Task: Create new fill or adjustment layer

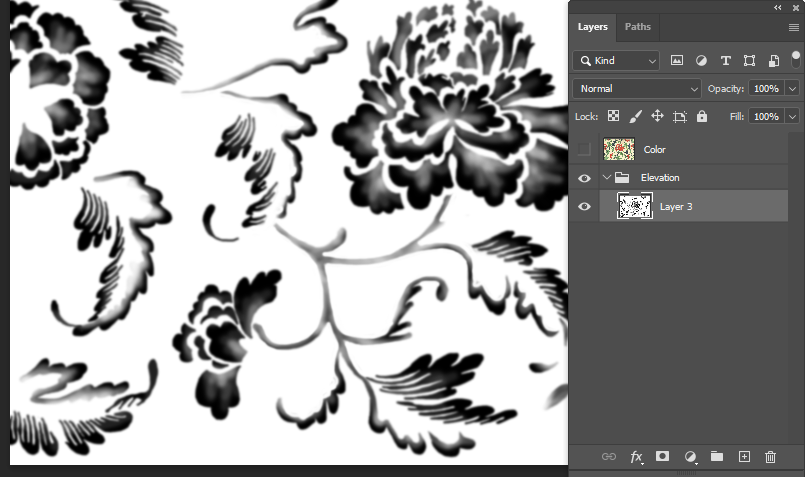Action: click(690, 456)
